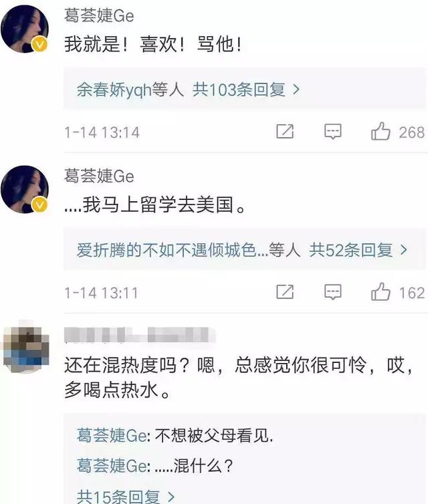
Task: Open 葛荟婕Ge username above 我就是 comment
Action: tap(99, 15)
